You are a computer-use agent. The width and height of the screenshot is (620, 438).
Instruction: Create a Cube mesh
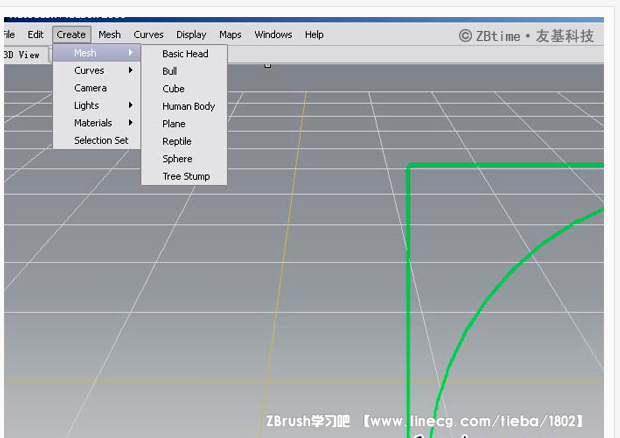tap(184, 89)
